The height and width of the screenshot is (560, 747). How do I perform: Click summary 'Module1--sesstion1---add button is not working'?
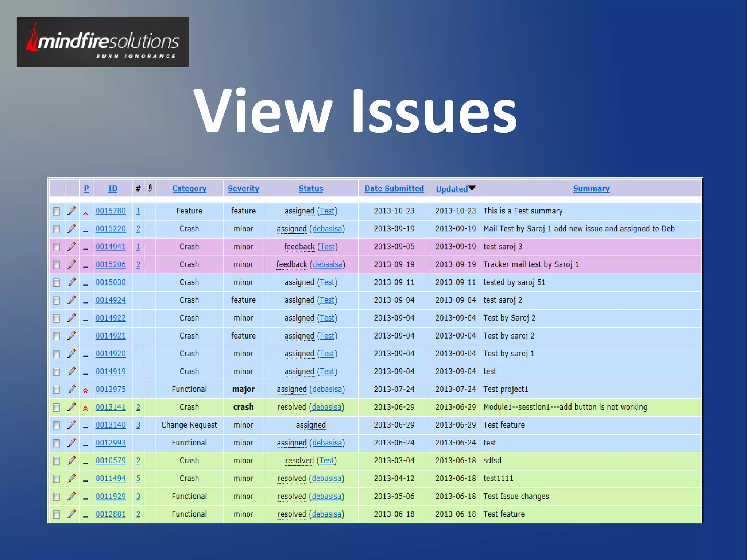pos(565,407)
